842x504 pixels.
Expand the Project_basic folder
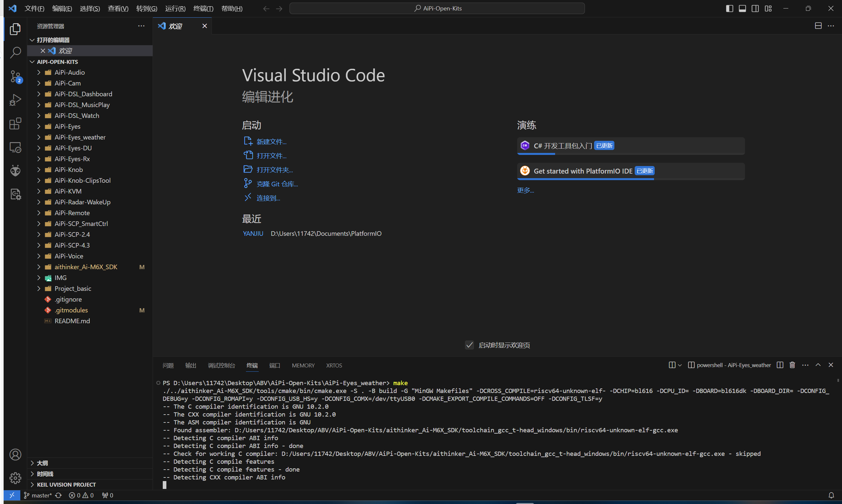(90, 289)
